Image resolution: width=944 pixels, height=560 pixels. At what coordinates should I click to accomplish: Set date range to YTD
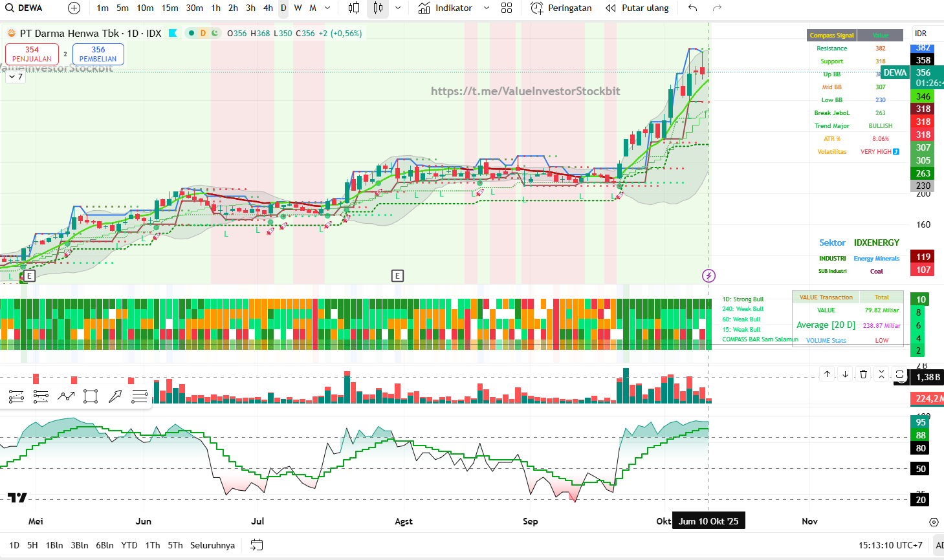coord(129,545)
